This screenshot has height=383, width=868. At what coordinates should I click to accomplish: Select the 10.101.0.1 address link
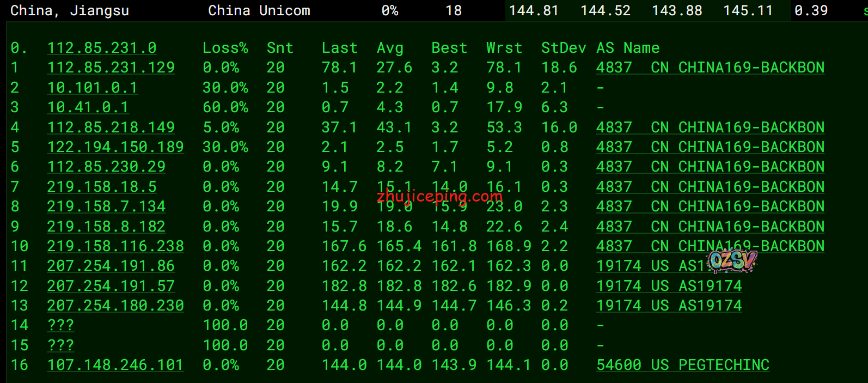click(92, 88)
